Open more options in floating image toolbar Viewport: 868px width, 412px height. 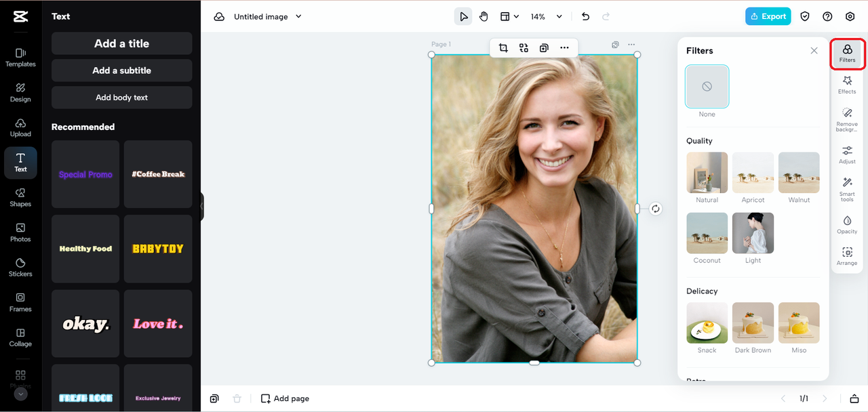point(564,47)
